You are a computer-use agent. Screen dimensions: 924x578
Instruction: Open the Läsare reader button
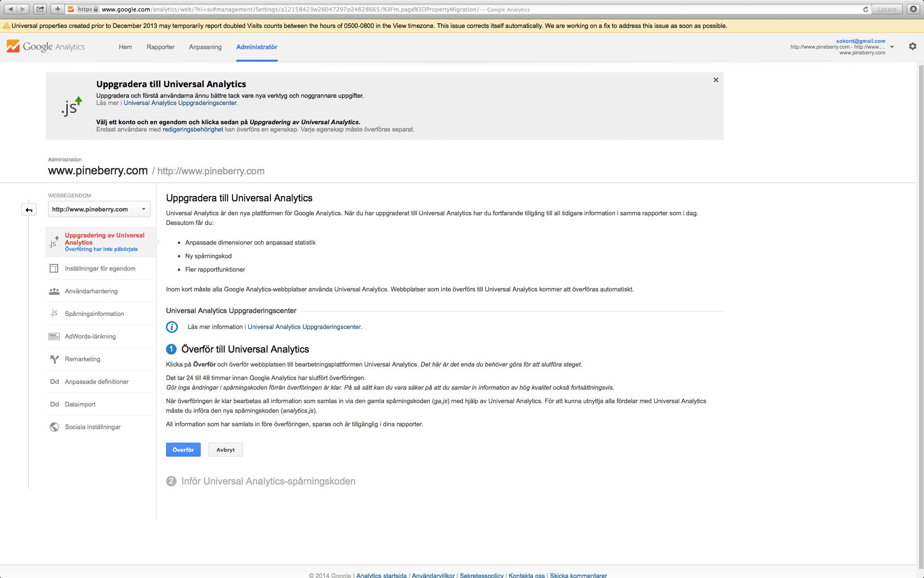tap(887, 9)
